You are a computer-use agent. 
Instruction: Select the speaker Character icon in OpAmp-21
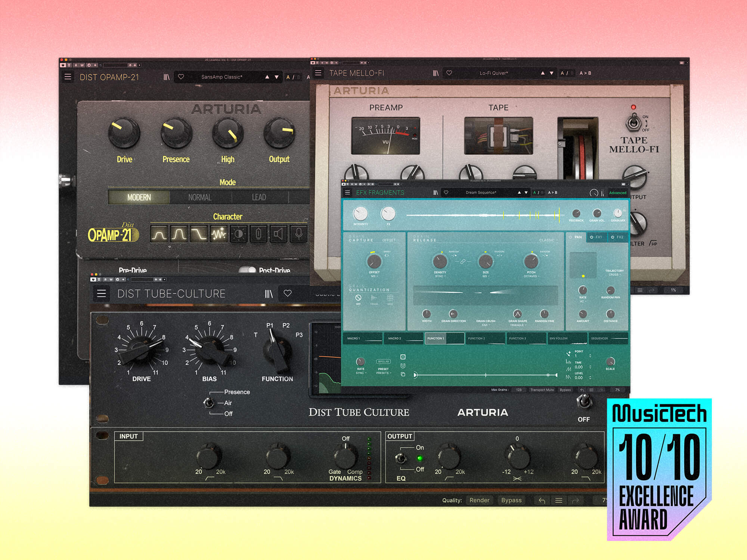point(278,234)
